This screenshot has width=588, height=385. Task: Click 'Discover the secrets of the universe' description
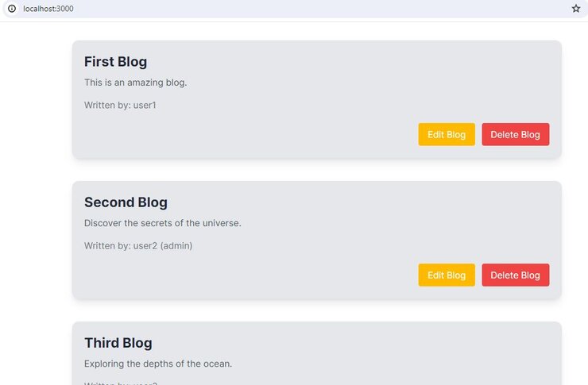(x=162, y=223)
